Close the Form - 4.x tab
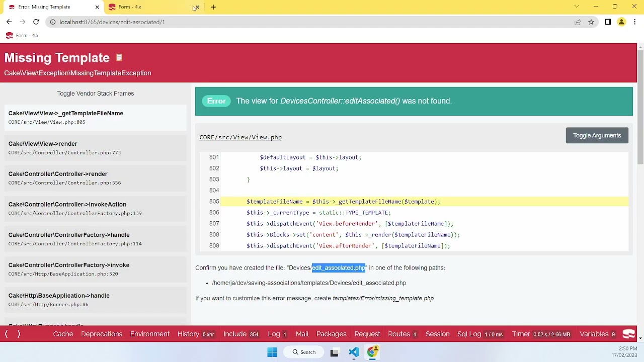 197,7
